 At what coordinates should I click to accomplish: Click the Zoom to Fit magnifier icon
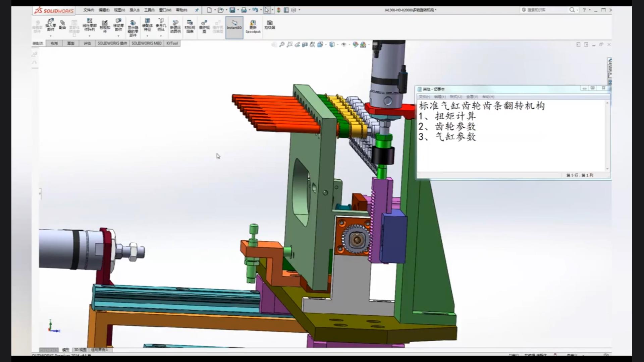pyautogui.click(x=282, y=45)
